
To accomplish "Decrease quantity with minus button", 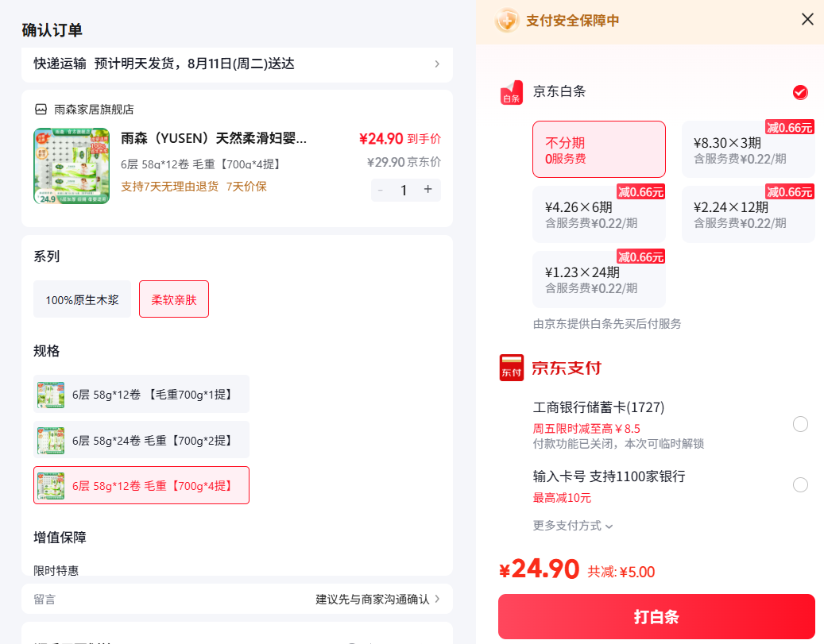I will click(x=381, y=190).
